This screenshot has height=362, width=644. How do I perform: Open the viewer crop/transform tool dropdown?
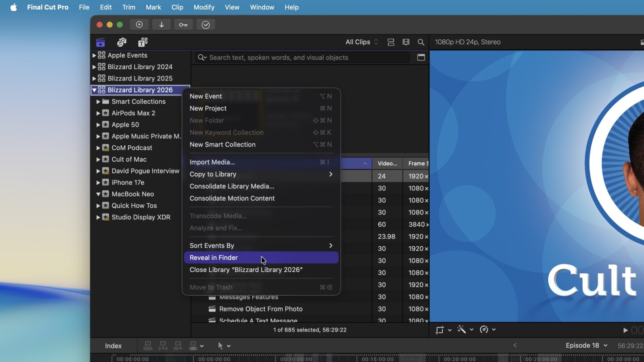pyautogui.click(x=443, y=330)
